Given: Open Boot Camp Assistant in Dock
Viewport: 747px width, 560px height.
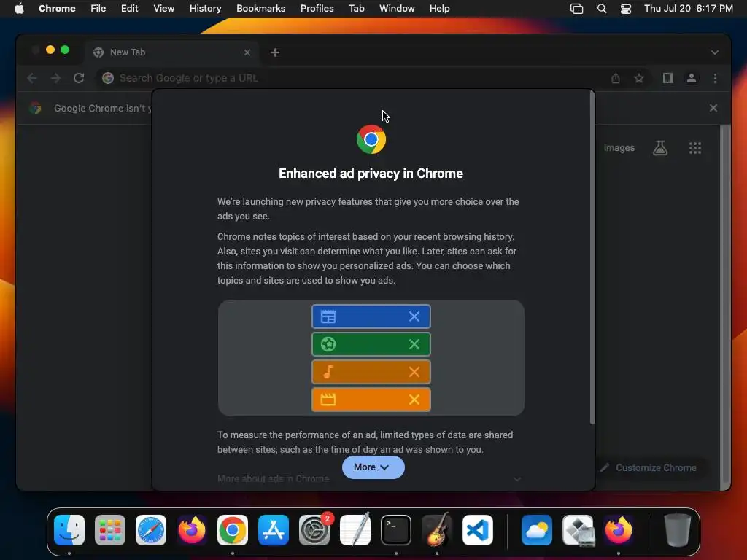Looking at the screenshot, I should (x=578, y=530).
